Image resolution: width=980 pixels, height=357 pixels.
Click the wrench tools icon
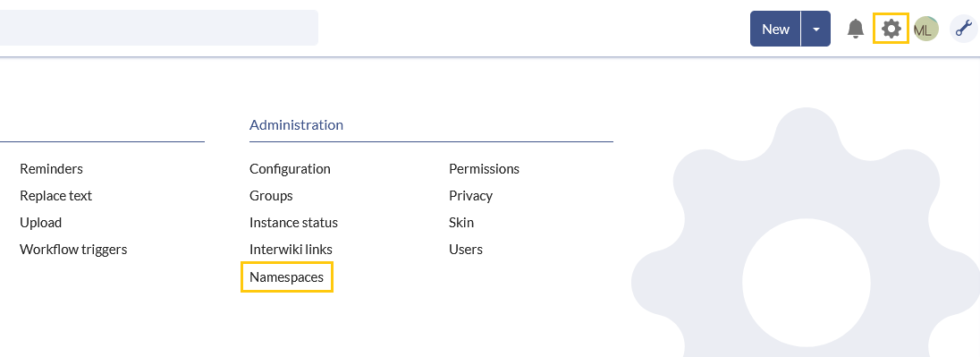pyautogui.click(x=963, y=29)
